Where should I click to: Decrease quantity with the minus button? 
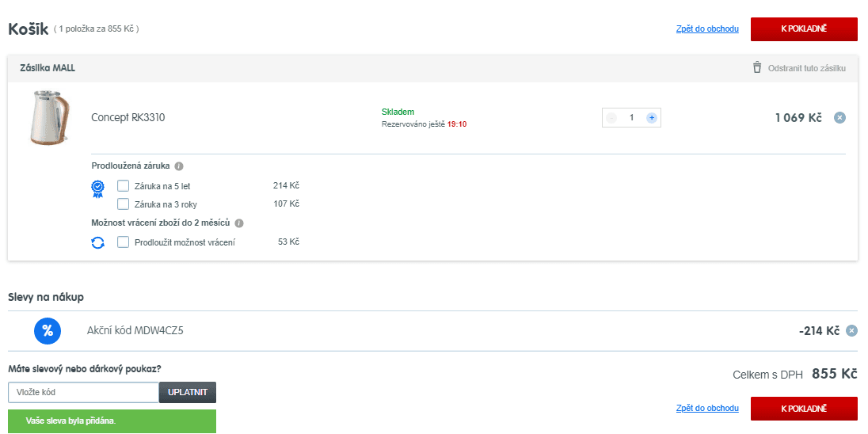611,118
